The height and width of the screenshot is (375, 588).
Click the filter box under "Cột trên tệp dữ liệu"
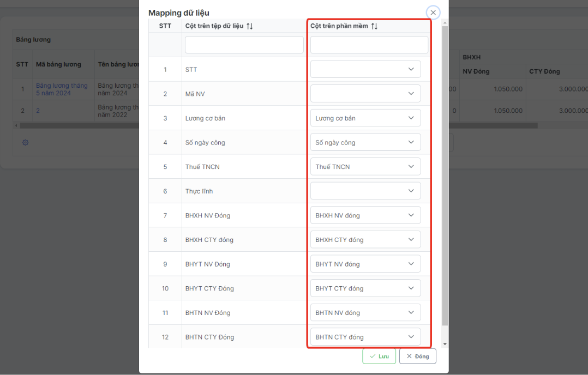point(244,45)
